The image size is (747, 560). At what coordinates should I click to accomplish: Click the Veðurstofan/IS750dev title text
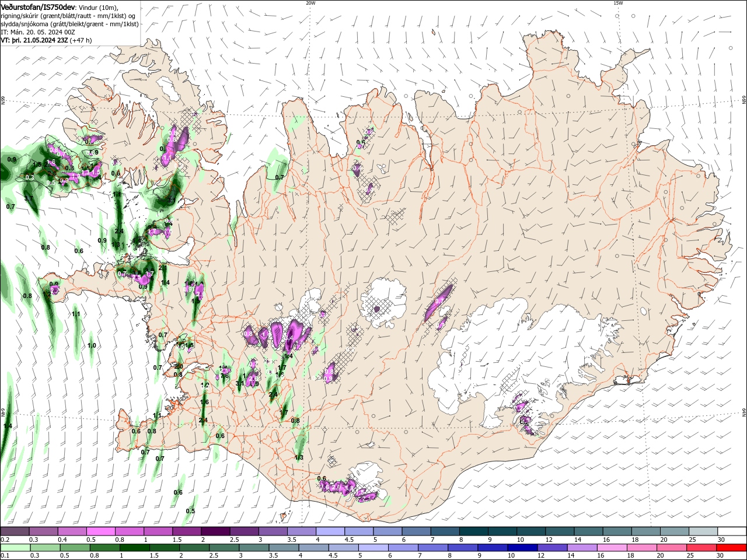(38, 8)
